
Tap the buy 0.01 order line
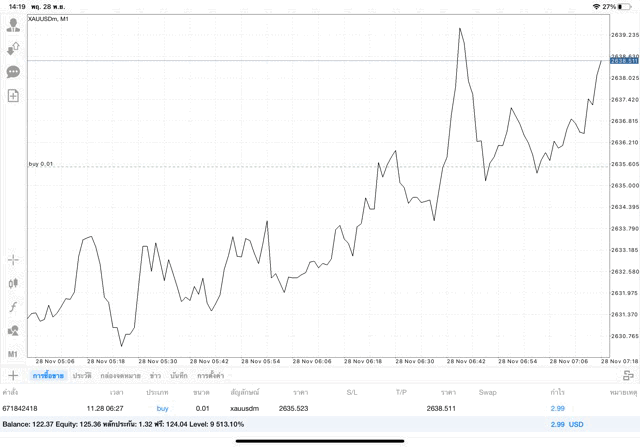pyautogui.click(x=41, y=163)
